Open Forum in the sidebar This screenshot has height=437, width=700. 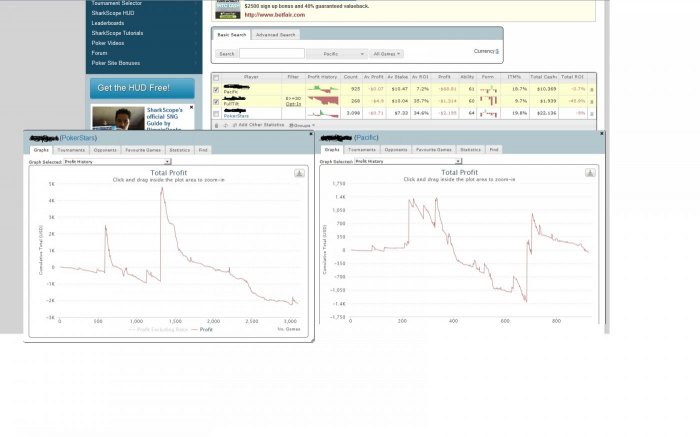(99, 53)
